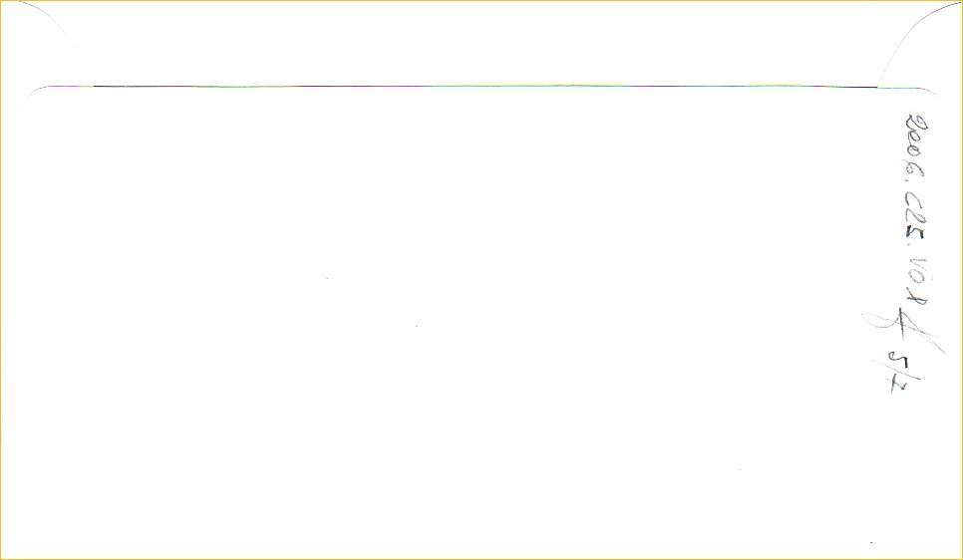Click the left rounded end of fold line
Viewport: 963px width, 560px height.
click(x=59, y=90)
